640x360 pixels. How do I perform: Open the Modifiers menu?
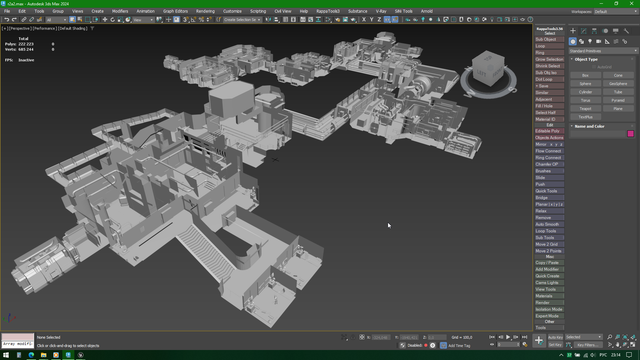[x=120, y=11]
